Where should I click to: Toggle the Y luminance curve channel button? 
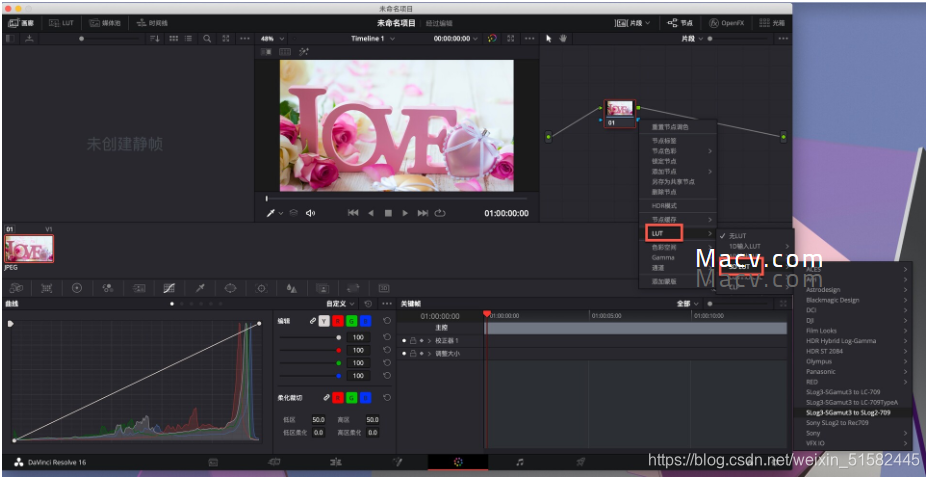324,321
